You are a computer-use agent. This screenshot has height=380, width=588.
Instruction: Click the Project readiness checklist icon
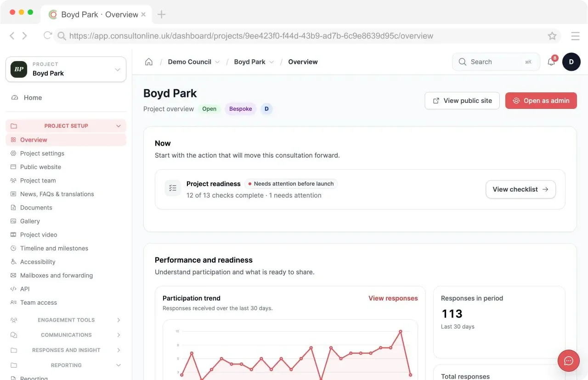(173, 188)
